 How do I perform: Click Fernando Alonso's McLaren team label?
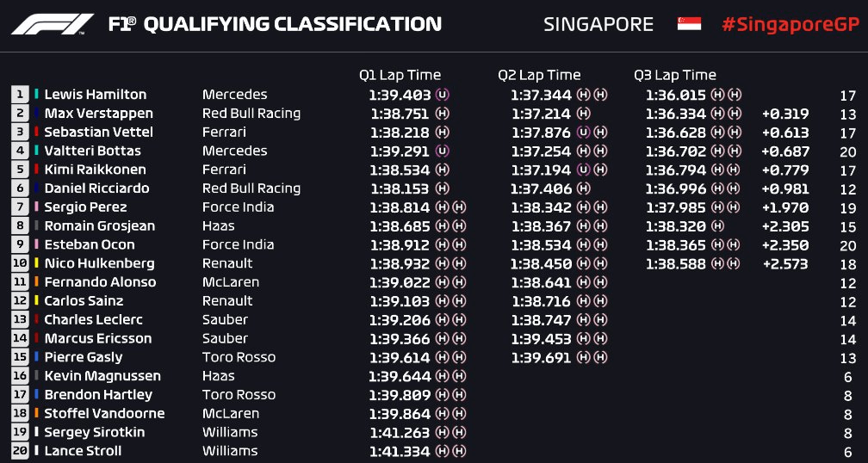[230, 282]
